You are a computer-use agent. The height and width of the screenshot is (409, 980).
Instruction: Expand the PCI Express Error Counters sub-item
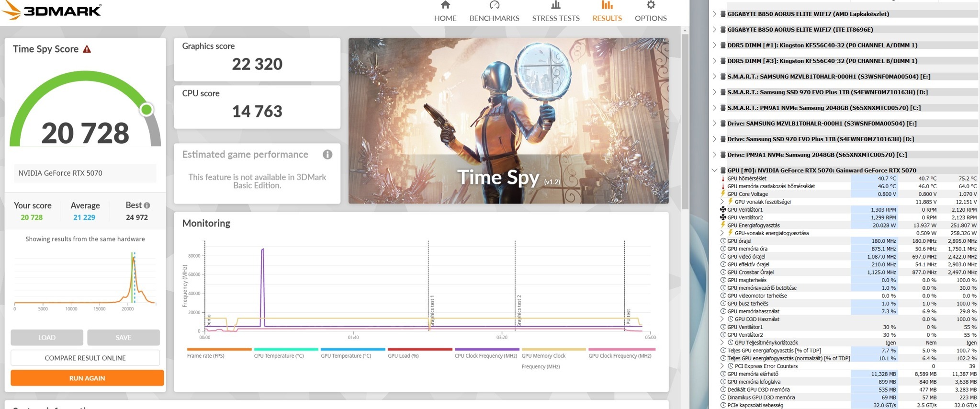[x=722, y=366]
